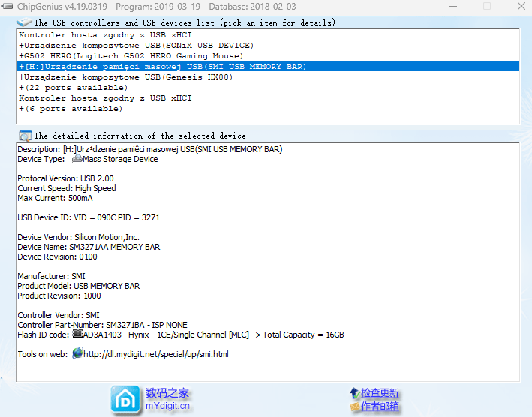
Task: Click 'Product Revision: 1000' line
Action: 59,295
